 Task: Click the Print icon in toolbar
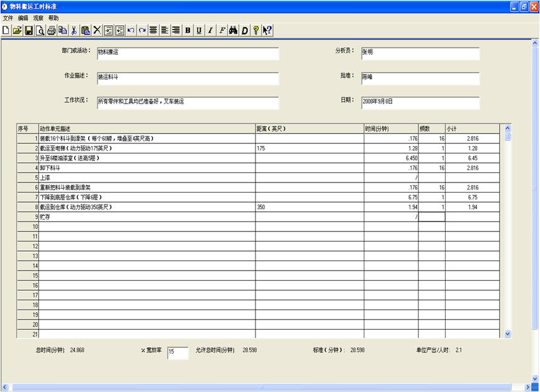pyautogui.click(x=51, y=30)
